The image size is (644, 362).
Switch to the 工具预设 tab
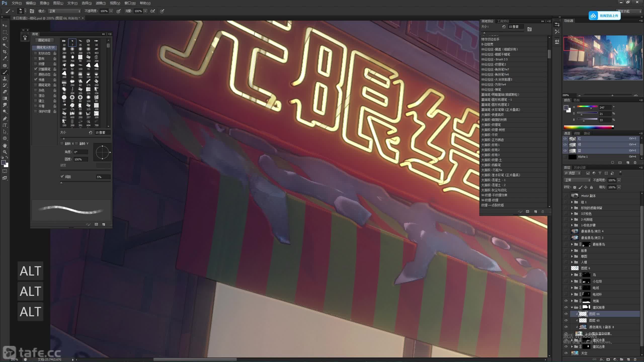[503, 21]
